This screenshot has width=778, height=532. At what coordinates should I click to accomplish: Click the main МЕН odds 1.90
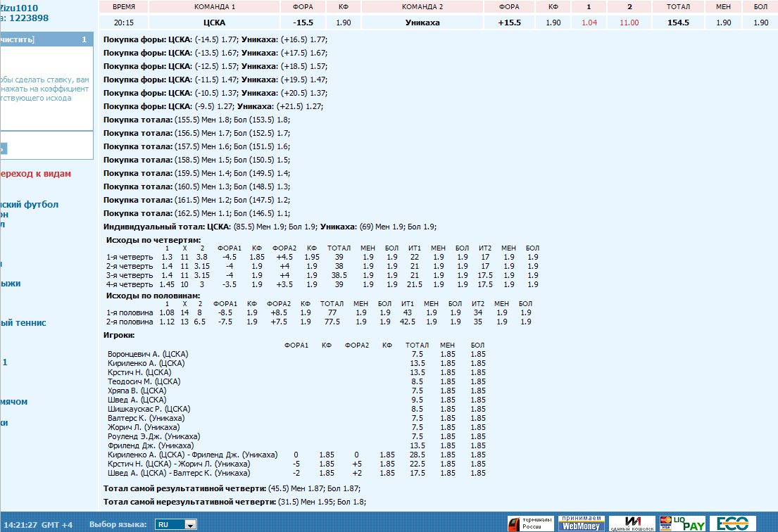tap(723, 23)
